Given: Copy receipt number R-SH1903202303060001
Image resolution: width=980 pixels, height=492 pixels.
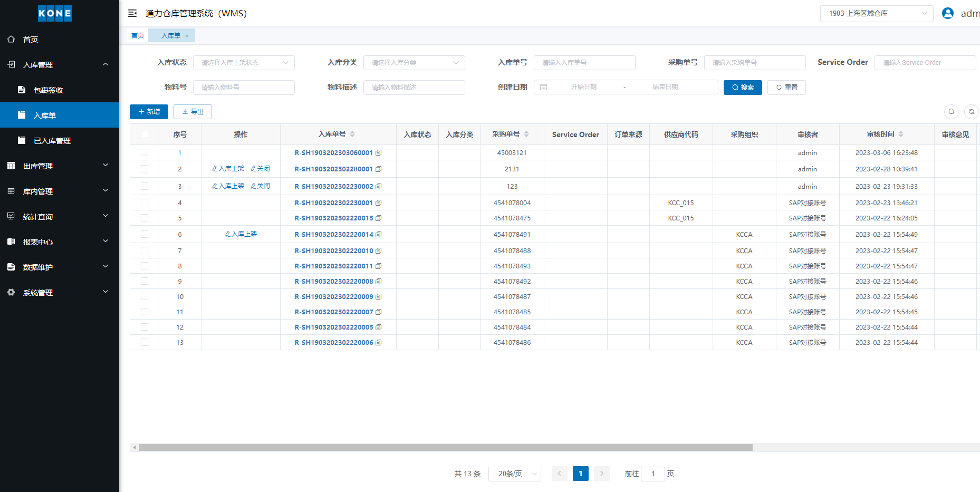Looking at the screenshot, I should tap(379, 153).
